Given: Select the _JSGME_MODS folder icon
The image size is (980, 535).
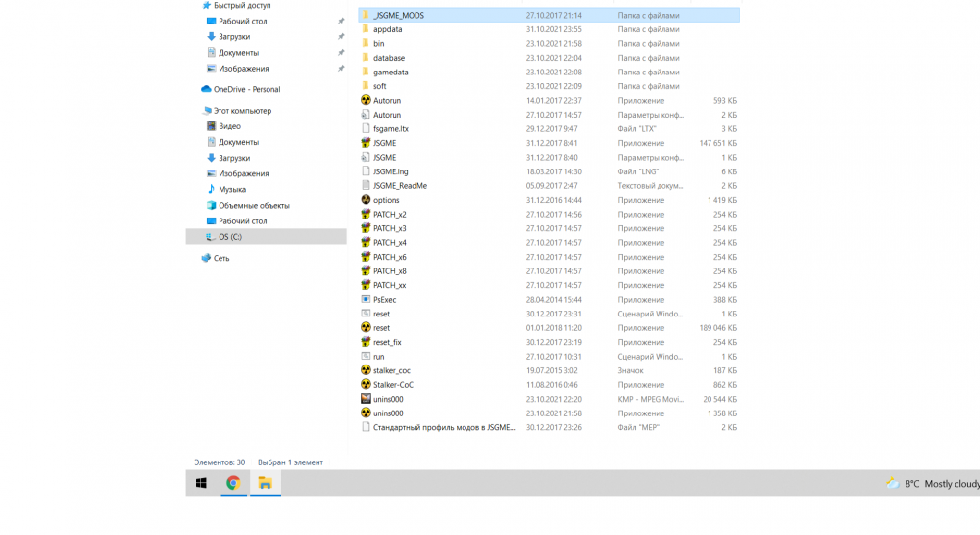Looking at the screenshot, I should pyautogui.click(x=366, y=15).
